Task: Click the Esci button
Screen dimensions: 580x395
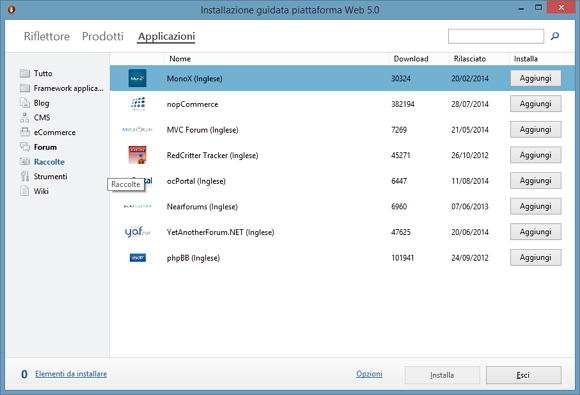Action: (524, 375)
